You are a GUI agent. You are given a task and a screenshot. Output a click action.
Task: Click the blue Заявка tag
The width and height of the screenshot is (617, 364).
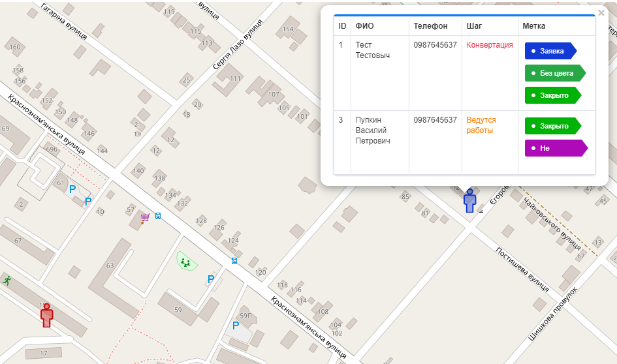[x=550, y=51]
